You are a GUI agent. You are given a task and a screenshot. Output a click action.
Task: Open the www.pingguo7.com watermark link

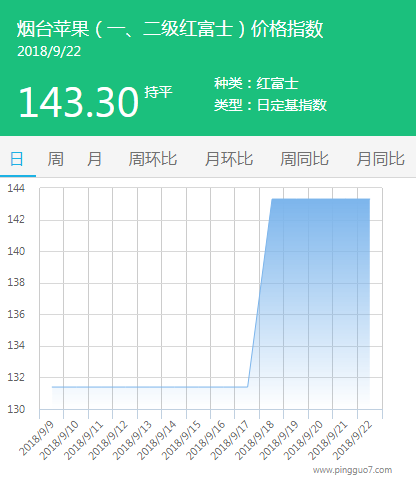point(352,470)
